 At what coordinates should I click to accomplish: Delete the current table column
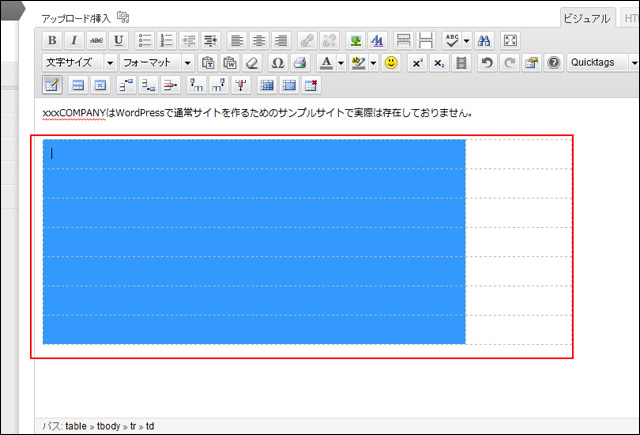240,85
